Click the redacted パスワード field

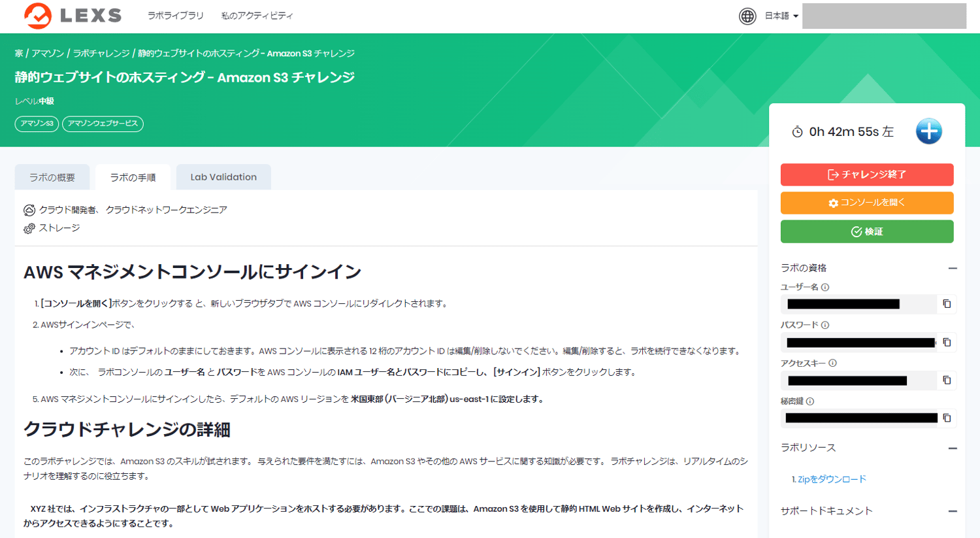click(x=859, y=343)
